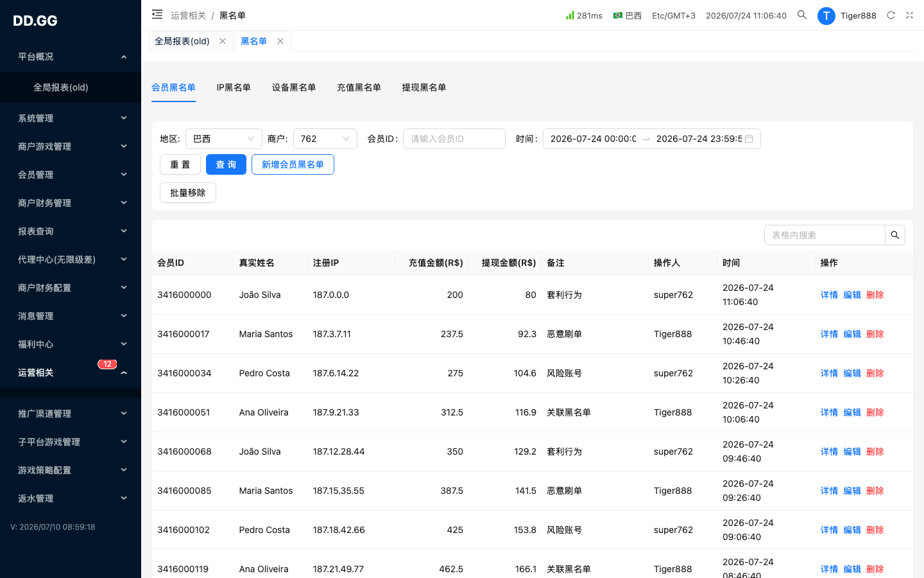Open the 地区 dropdown showing 巴西
Screen dimensions: 924x578
click(x=224, y=139)
